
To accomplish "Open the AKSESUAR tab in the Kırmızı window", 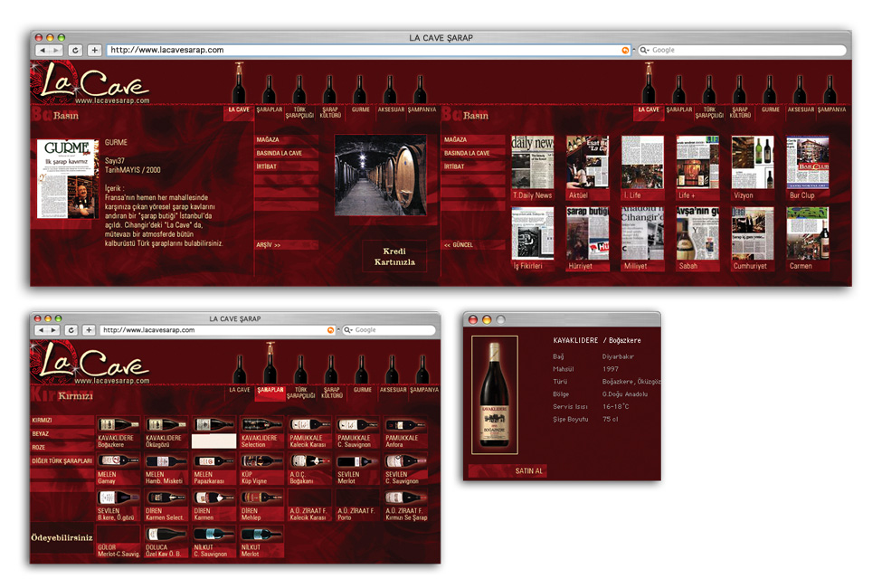I will (x=393, y=390).
